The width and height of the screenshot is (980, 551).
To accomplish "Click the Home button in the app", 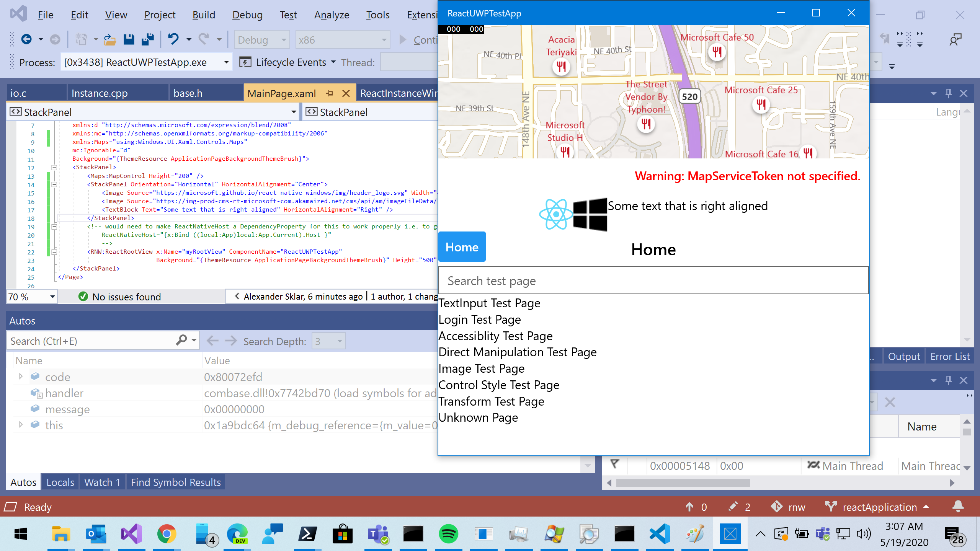I will [462, 247].
